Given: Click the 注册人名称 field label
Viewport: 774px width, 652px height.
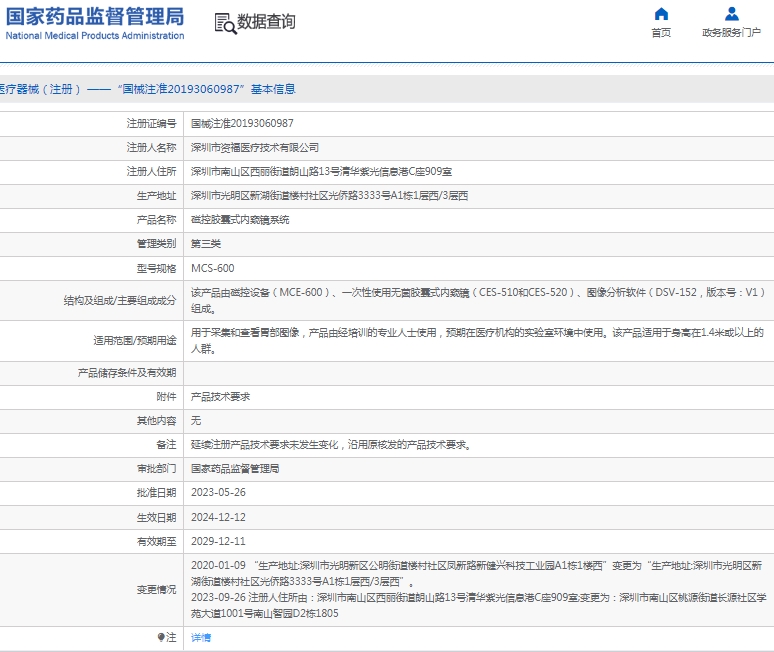Looking at the screenshot, I should (x=151, y=148).
